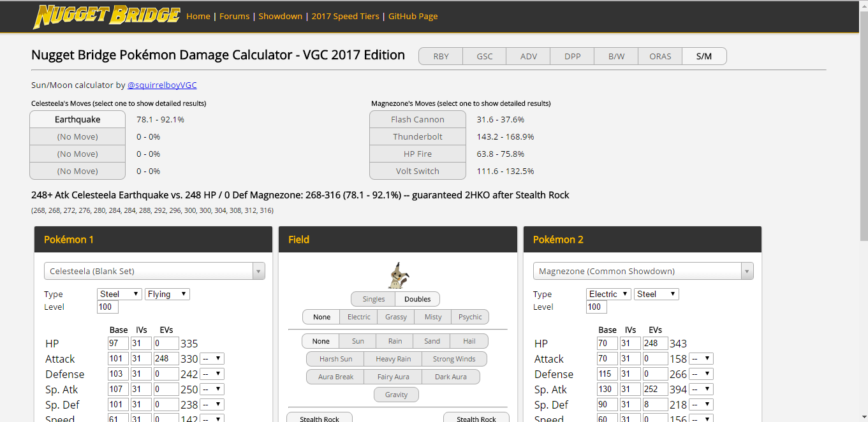Image resolution: width=868 pixels, height=422 pixels.
Task: Open Celesteela (Blank Set) Pokémon dropdown
Action: point(154,271)
